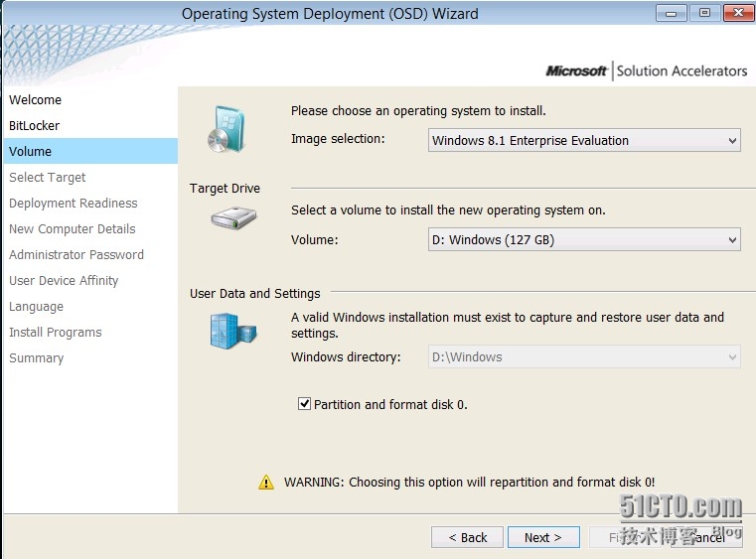Image resolution: width=756 pixels, height=559 pixels.
Task: Select the Volume wizard step
Action: click(x=90, y=151)
